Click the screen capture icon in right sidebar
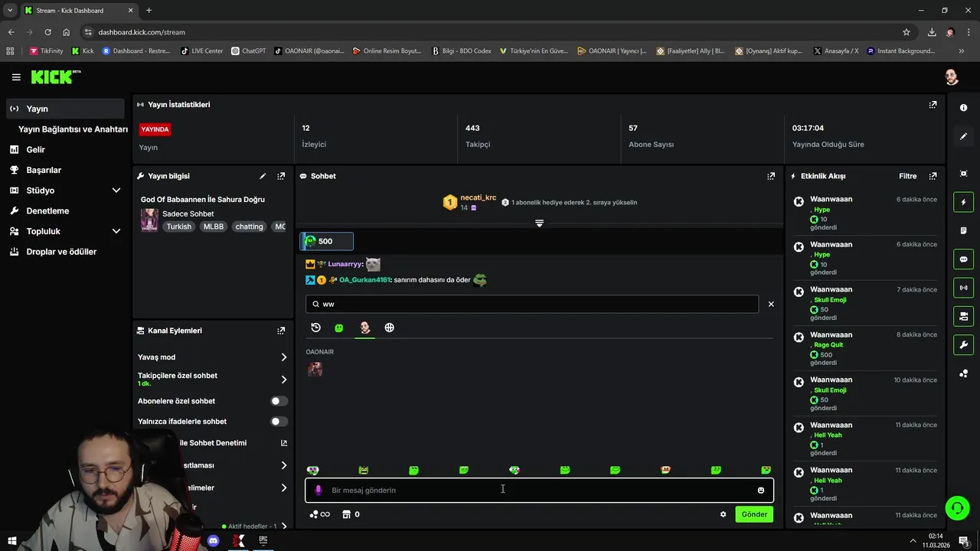 [x=963, y=174]
